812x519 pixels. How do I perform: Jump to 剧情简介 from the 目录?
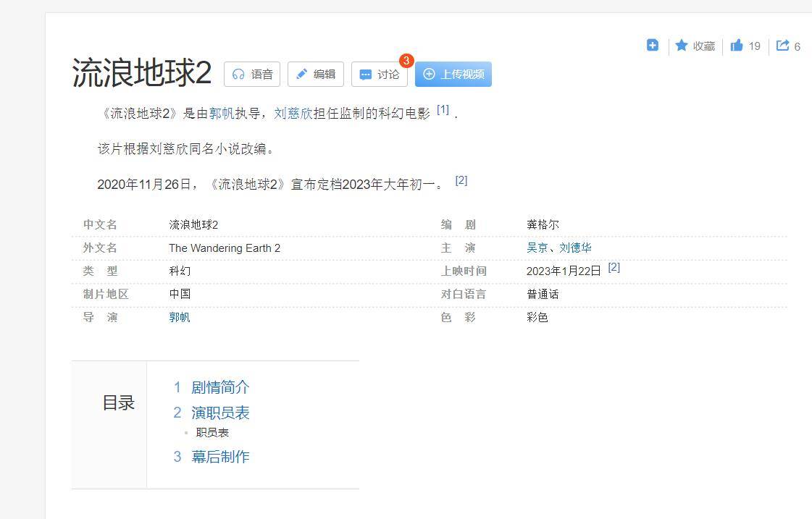pos(219,387)
